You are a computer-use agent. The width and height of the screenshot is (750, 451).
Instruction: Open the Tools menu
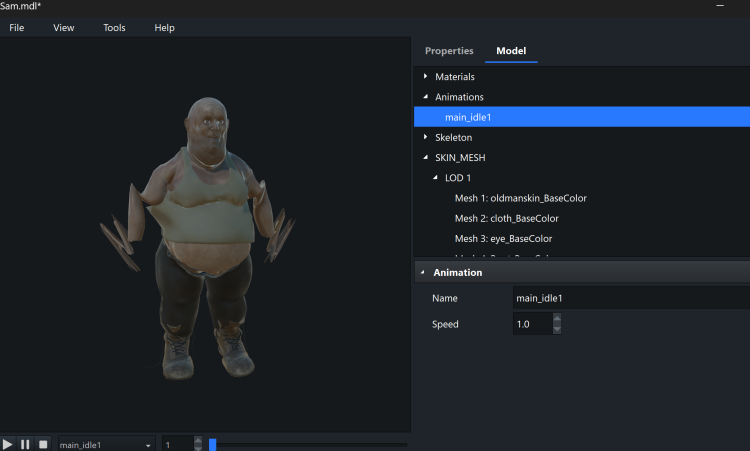[114, 27]
